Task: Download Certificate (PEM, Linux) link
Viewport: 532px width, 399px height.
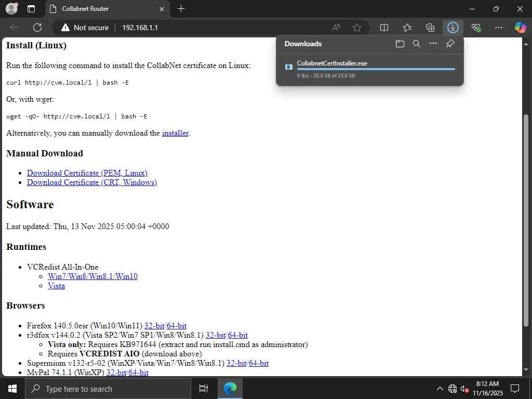Action: coord(87,173)
